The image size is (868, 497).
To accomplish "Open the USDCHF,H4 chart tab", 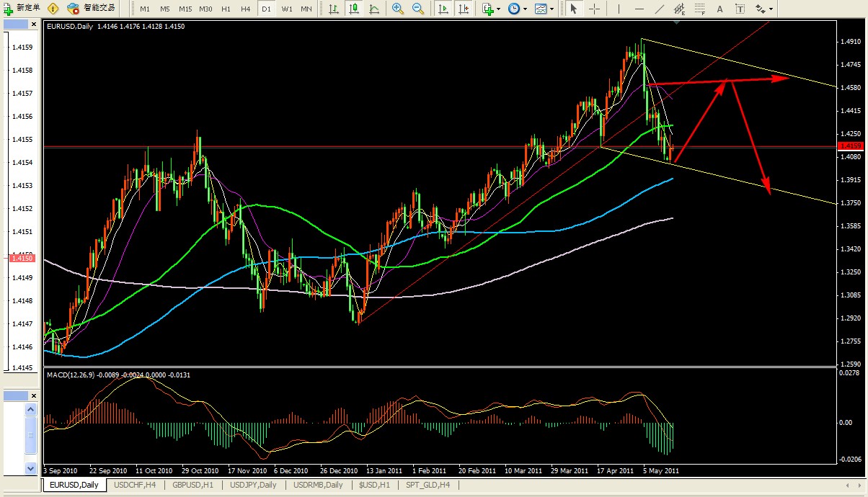I will tap(135, 485).
